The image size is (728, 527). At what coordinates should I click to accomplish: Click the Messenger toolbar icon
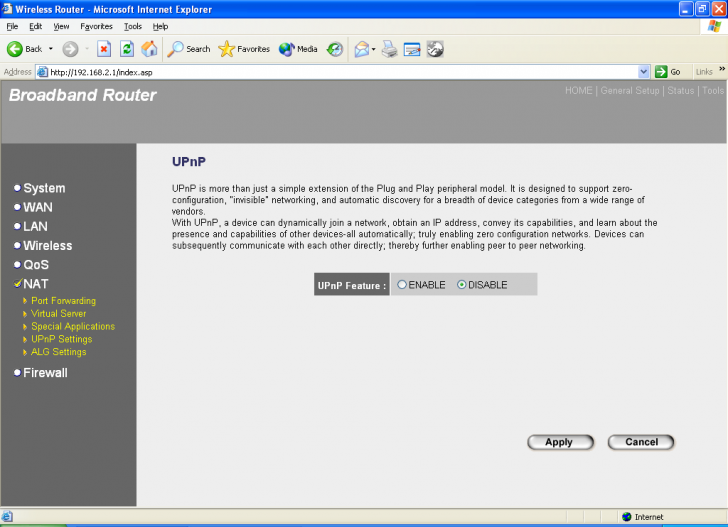pyautogui.click(x=435, y=49)
